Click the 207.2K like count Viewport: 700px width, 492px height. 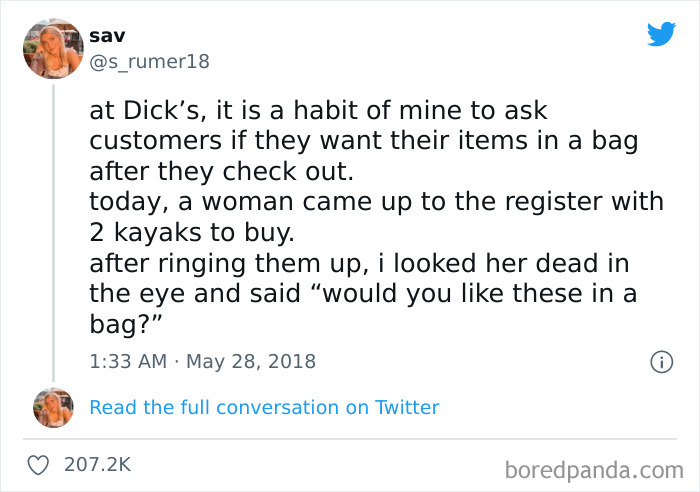point(97,465)
